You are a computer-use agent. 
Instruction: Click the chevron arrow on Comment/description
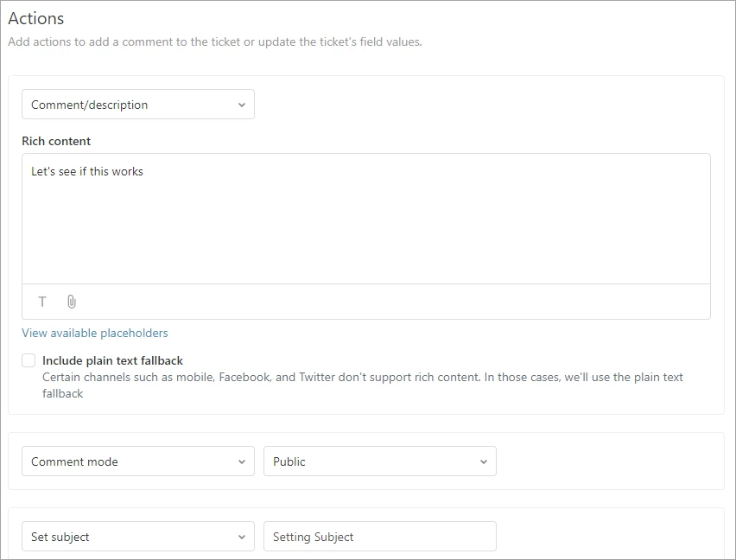pos(241,105)
